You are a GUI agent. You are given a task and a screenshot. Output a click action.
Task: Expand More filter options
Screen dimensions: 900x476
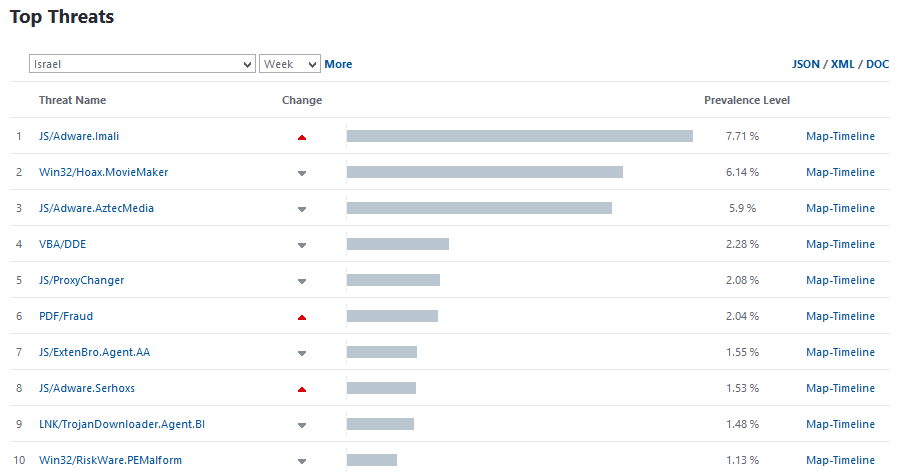coord(338,64)
